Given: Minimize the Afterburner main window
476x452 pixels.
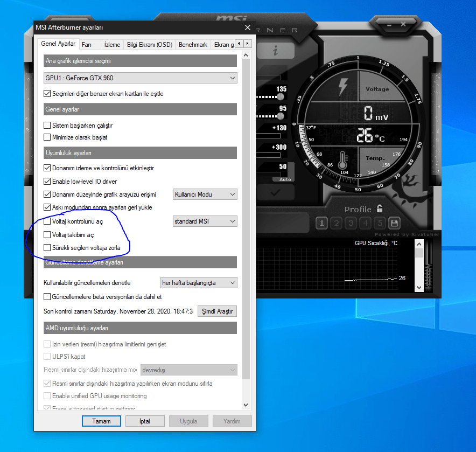Looking at the screenshot, I should (x=389, y=25).
